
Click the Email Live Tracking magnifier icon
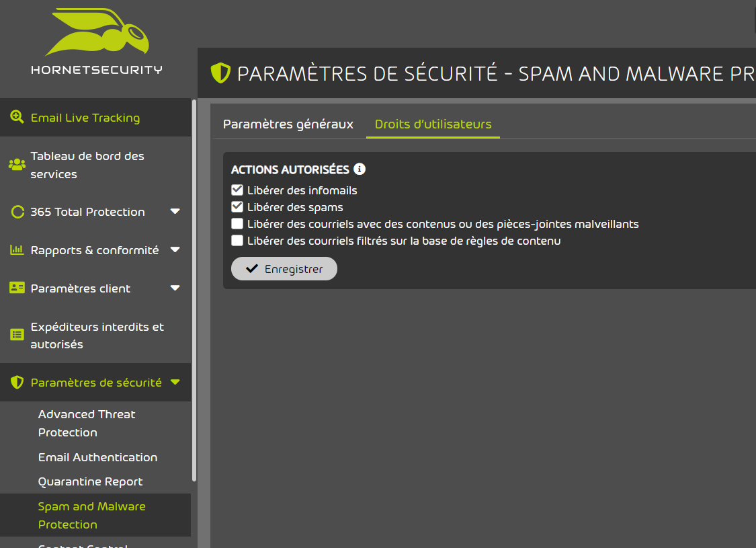(x=17, y=117)
